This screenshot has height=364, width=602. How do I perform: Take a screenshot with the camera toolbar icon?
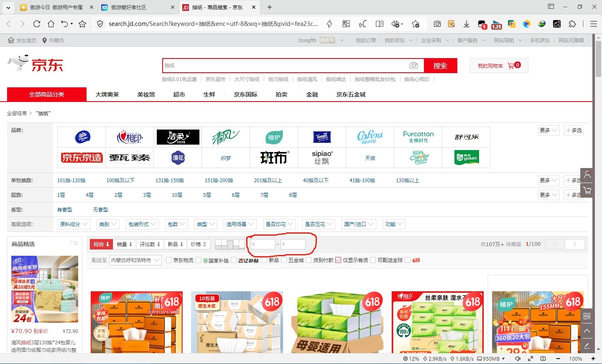(437, 24)
